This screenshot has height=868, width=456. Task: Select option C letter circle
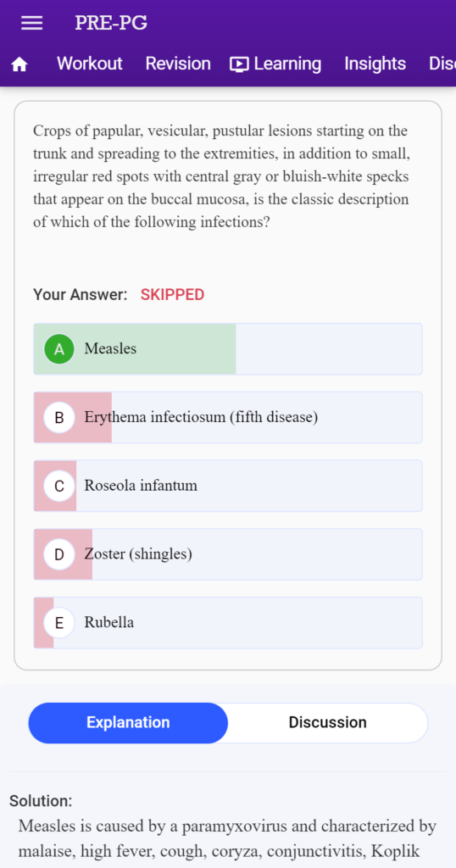(59, 486)
